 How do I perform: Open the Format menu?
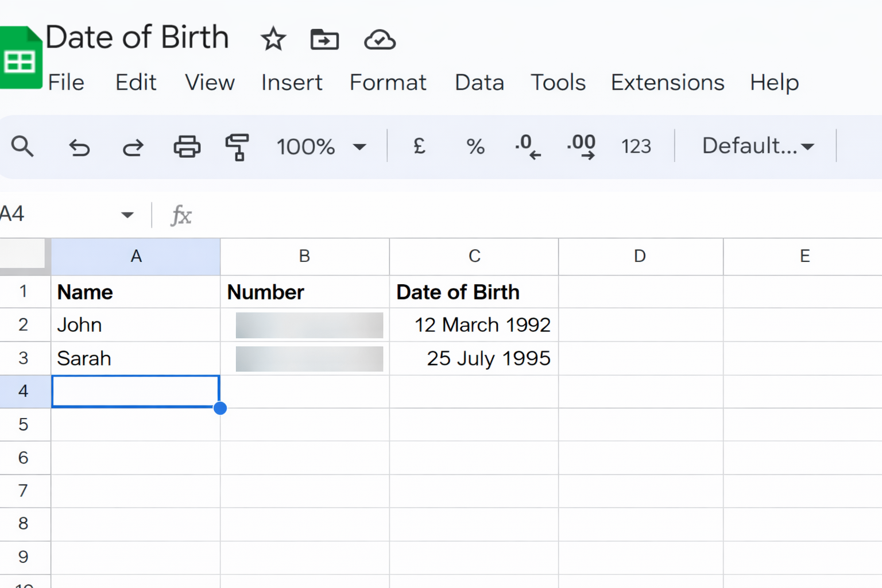click(x=388, y=83)
